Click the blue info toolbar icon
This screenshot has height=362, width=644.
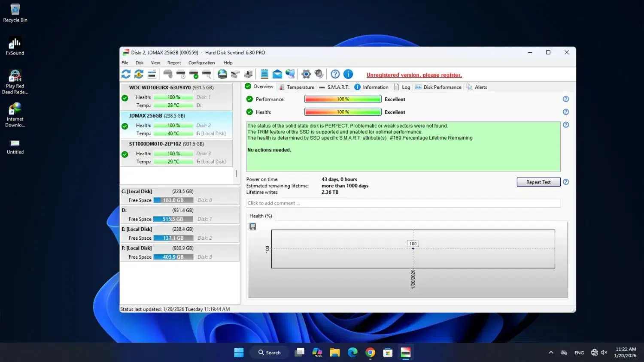pos(348,74)
